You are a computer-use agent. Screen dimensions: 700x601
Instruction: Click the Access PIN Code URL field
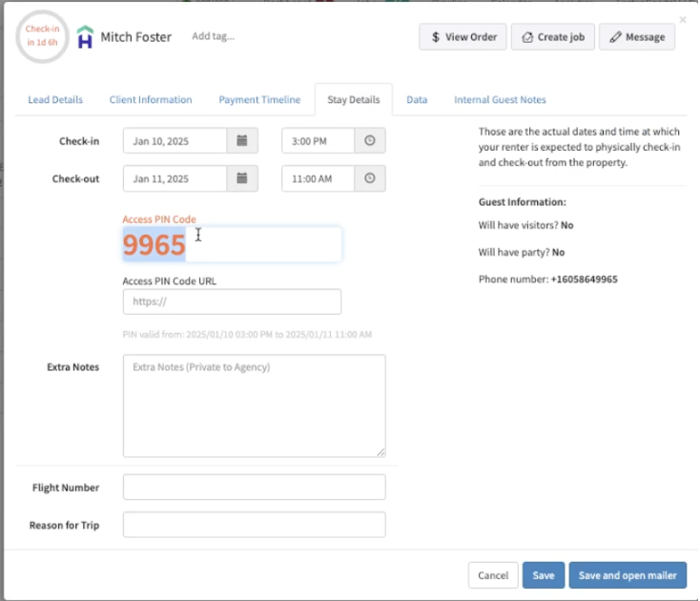(232, 301)
